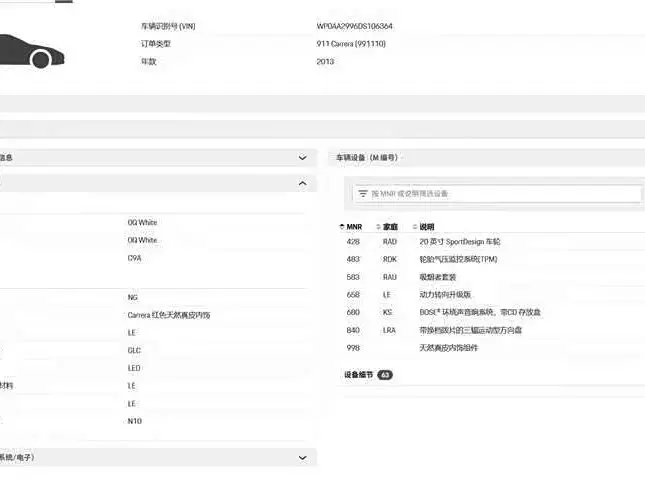
Task: Select row 483 RDK tire pressure
Action: tap(492, 259)
